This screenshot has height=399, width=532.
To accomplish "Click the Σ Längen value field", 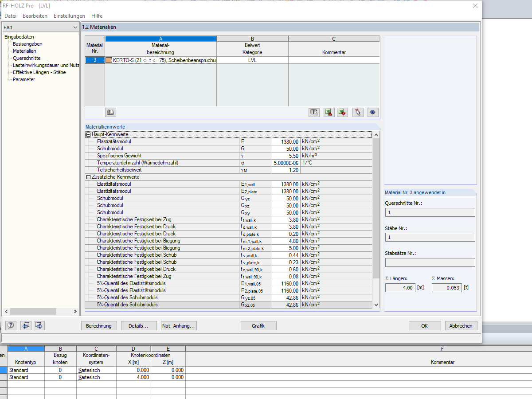I will [x=400, y=288].
